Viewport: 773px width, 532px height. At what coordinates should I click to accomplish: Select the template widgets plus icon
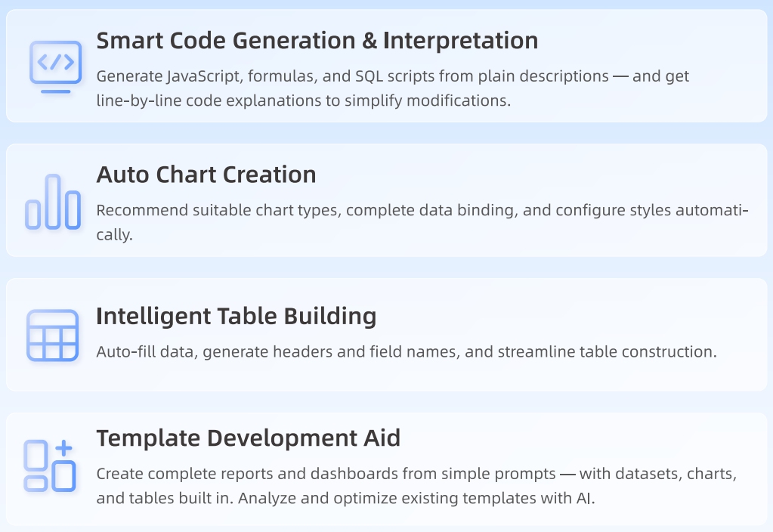(x=50, y=466)
